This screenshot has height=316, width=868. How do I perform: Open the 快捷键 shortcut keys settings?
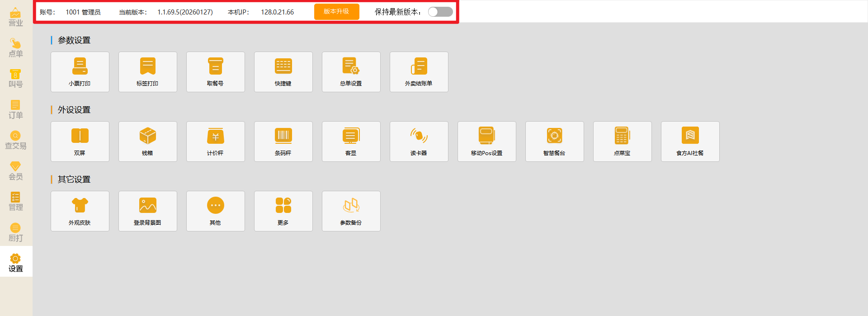click(x=283, y=71)
